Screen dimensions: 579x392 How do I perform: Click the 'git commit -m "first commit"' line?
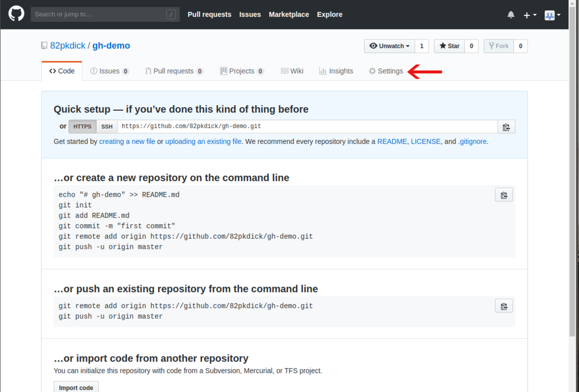pyautogui.click(x=116, y=226)
